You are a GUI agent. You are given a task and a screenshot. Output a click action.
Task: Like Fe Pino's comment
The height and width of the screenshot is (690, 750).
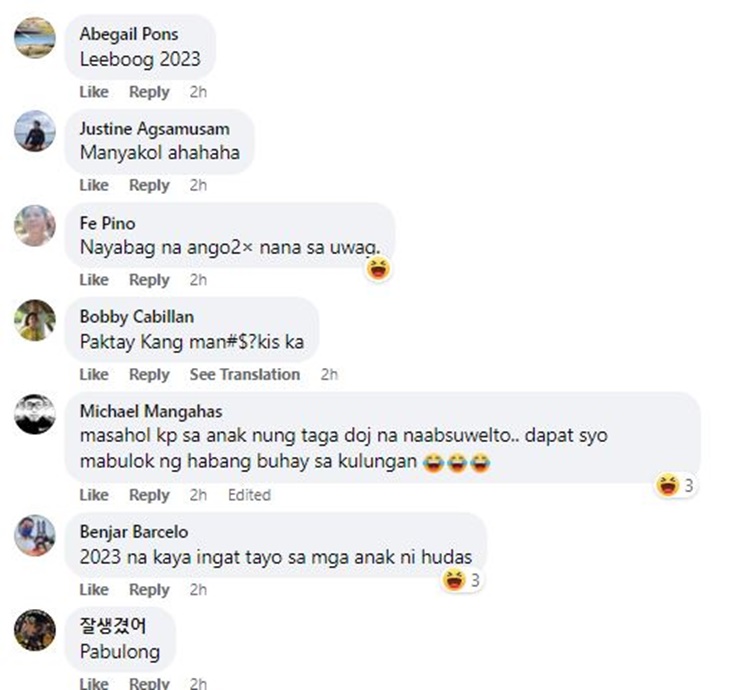coord(94,280)
